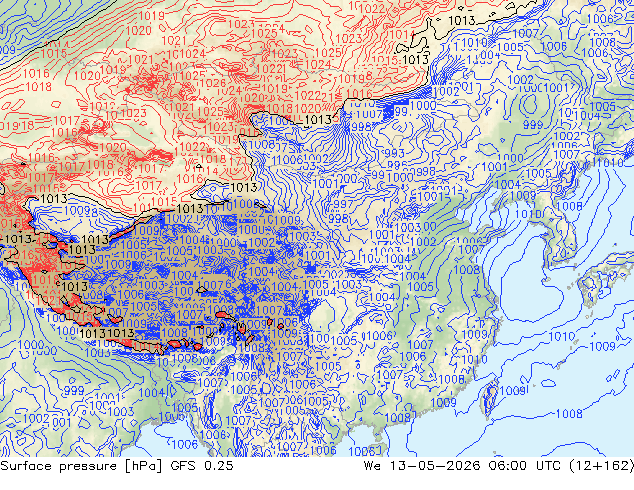Click the island of Taiwan on the map

(x=490, y=398)
